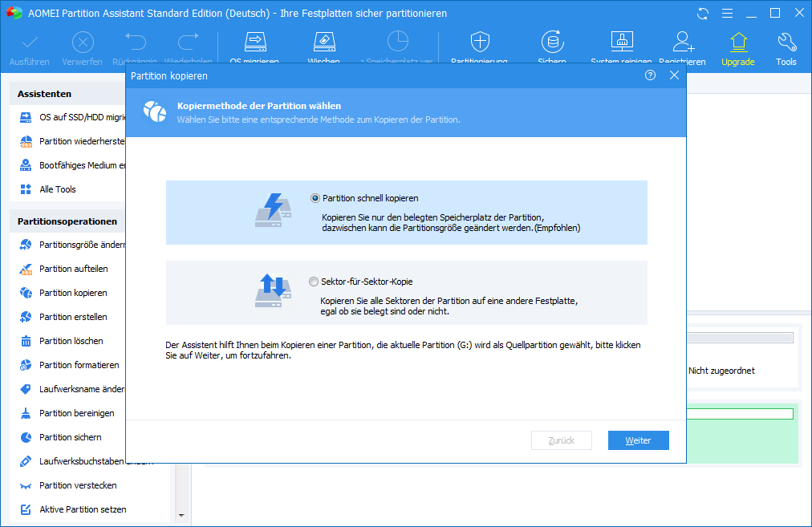Select Partition löschen operation

click(61, 341)
